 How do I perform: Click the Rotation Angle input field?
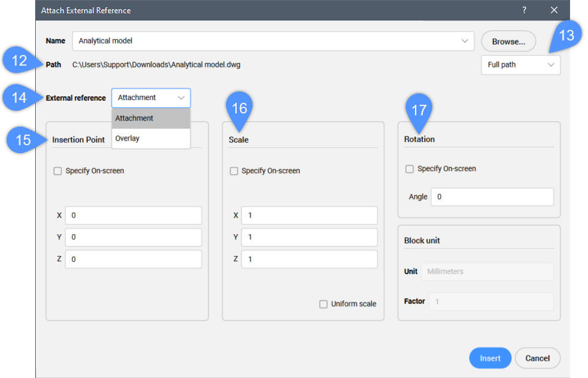click(492, 197)
